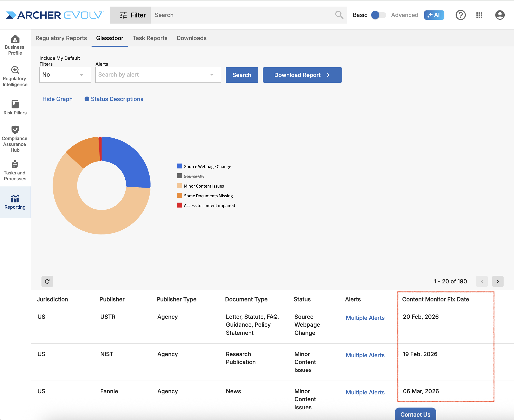The image size is (514, 420).
Task: Click the Download Report button
Action: pyautogui.click(x=302, y=75)
